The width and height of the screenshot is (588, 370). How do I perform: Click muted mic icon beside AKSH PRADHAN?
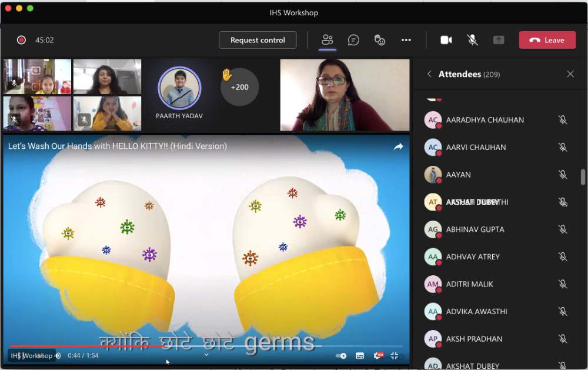coord(563,339)
